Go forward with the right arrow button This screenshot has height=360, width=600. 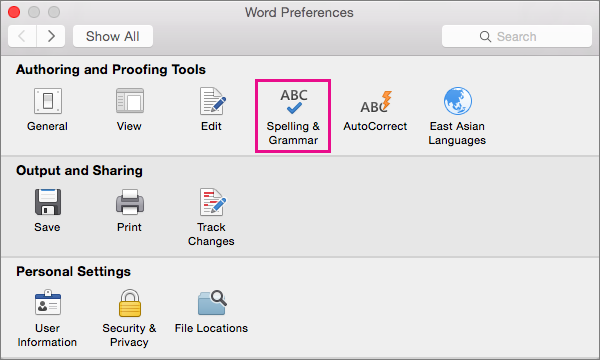click(51, 36)
